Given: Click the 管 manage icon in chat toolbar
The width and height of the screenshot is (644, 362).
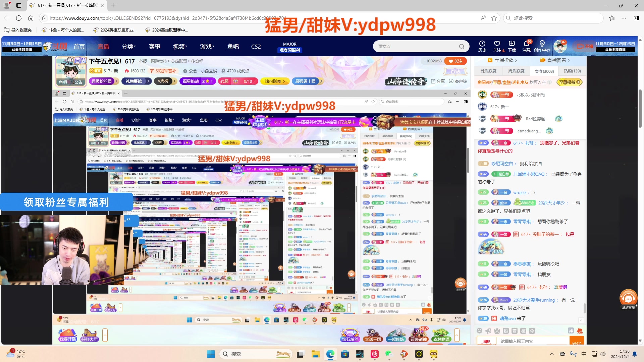Looking at the screenshot, I should tap(515, 331).
